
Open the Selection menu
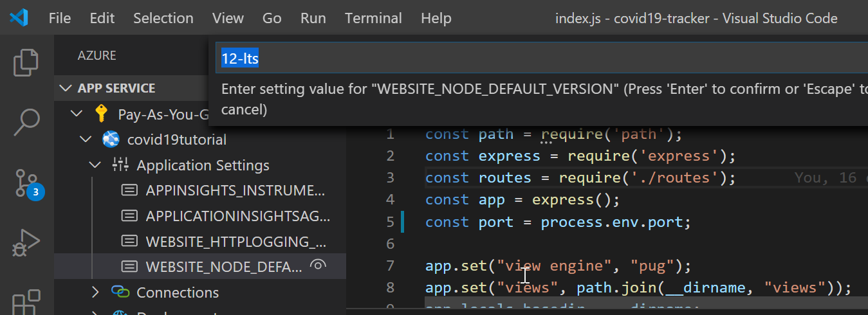[163, 18]
